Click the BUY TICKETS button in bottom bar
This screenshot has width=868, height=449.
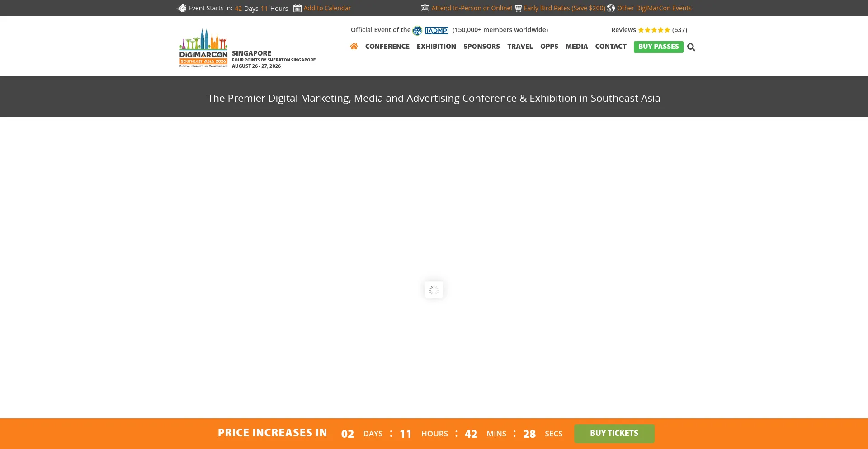tap(614, 433)
